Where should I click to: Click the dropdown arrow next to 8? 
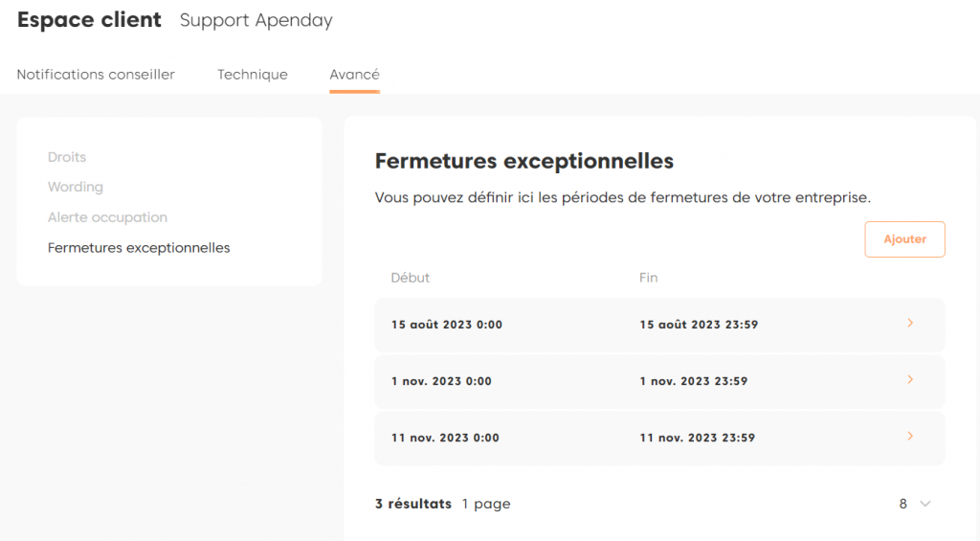coord(925,504)
